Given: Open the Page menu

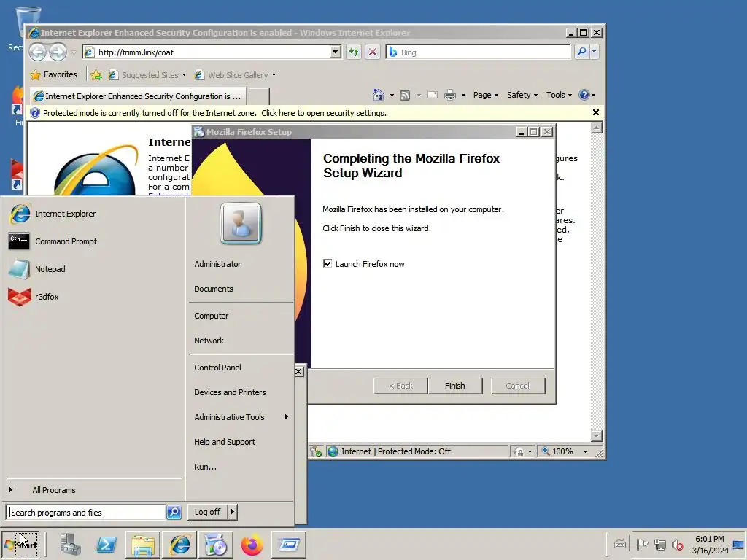Looking at the screenshot, I should (x=485, y=96).
